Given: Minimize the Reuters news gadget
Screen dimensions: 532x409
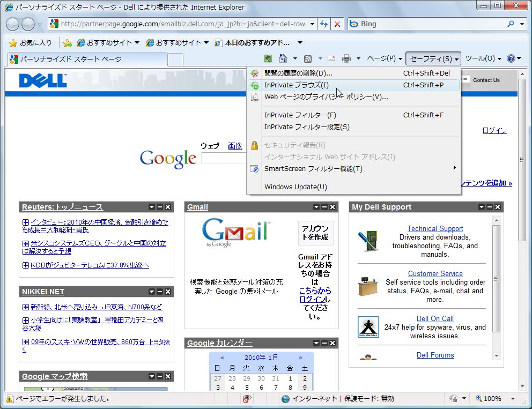Looking at the screenshot, I should (x=160, y=207).
